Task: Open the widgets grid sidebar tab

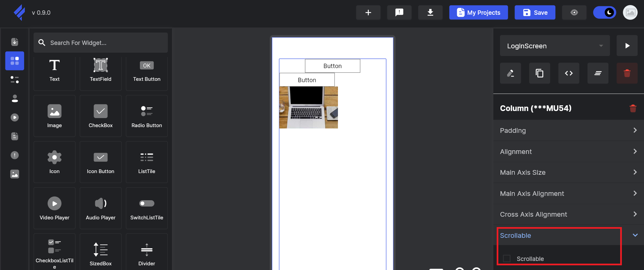Action: click(x=15, y=61)
